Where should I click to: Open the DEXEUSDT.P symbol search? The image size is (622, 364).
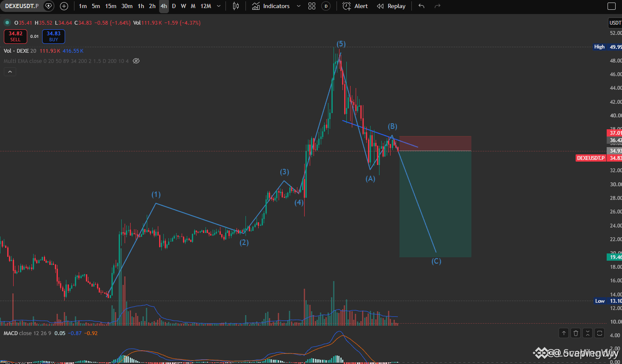pyautogui.click(x=22, y=6)
